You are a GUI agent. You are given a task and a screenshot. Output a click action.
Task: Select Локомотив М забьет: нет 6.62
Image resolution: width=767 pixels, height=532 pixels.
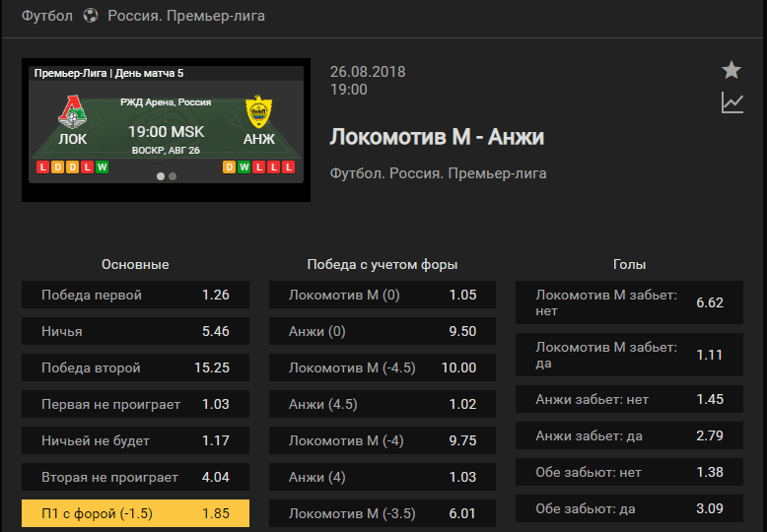tap(630, 302)
